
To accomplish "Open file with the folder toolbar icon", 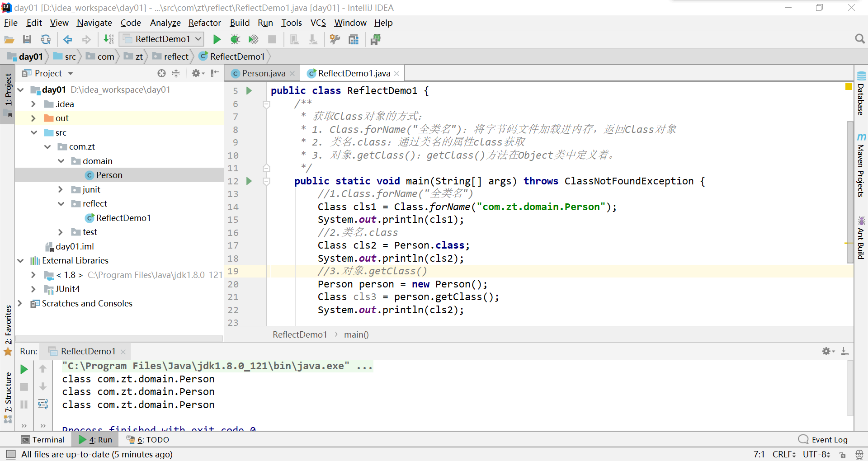I will [9, 39].
